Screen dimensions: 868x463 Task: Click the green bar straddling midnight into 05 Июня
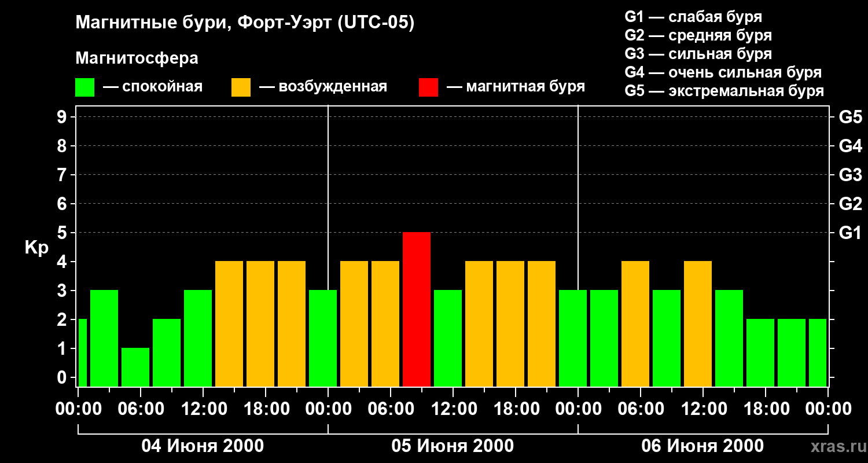[323, 338]
